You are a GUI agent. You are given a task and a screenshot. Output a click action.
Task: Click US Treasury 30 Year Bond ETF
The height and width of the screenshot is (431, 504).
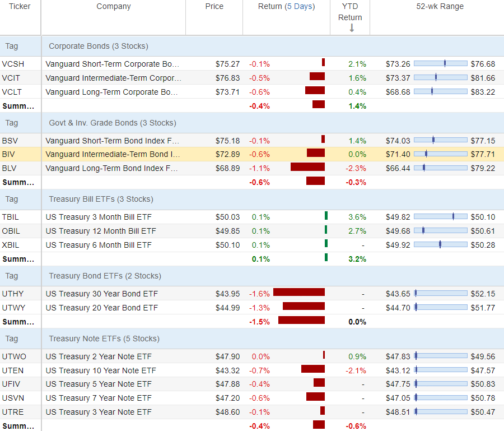pos(101,294)
